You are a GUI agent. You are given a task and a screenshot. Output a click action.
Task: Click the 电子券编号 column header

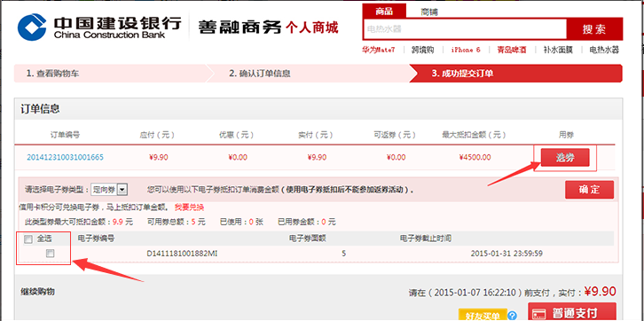96,239
